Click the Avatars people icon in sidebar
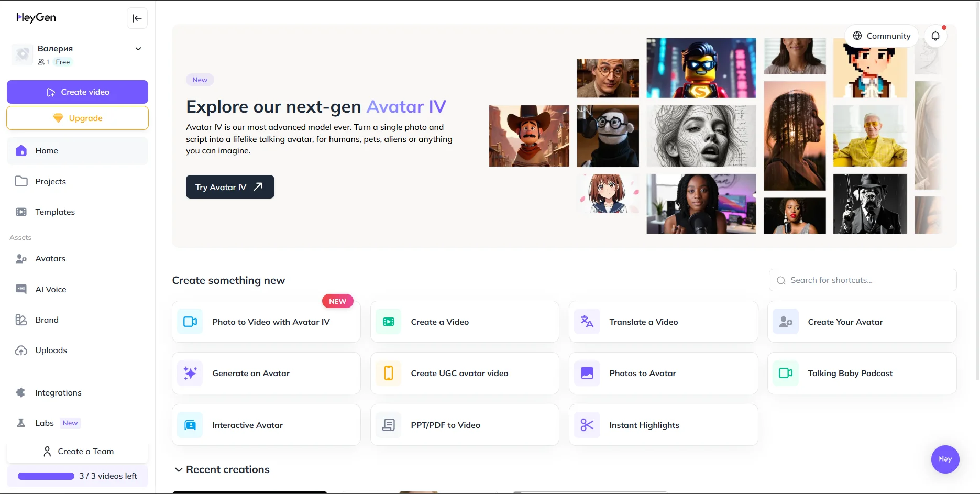980x494 pixels. click(x=21, y=259)
